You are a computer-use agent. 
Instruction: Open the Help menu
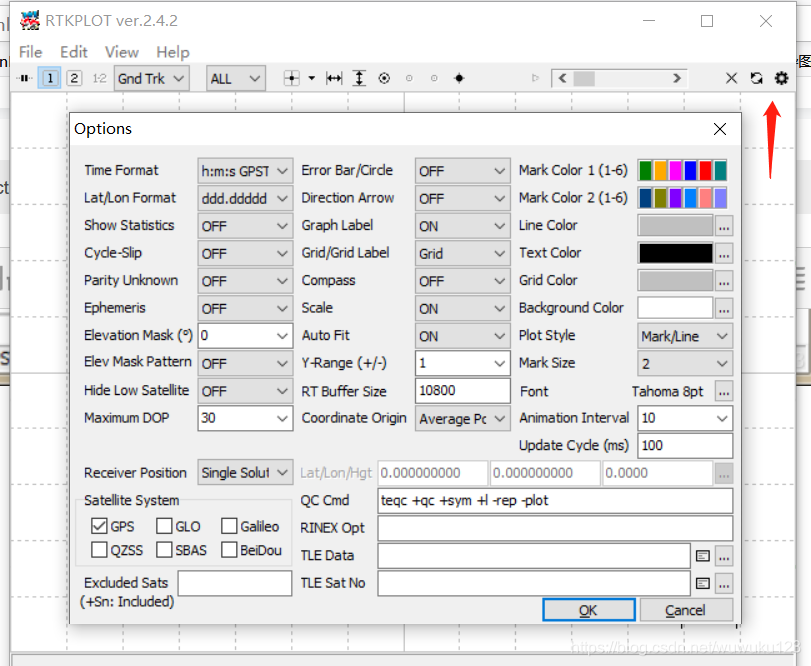click(172, 52)
